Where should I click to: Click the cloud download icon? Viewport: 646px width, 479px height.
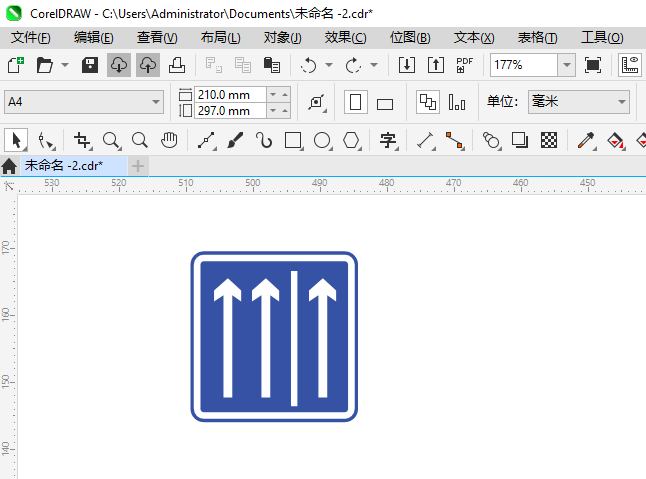coord(119,65)
